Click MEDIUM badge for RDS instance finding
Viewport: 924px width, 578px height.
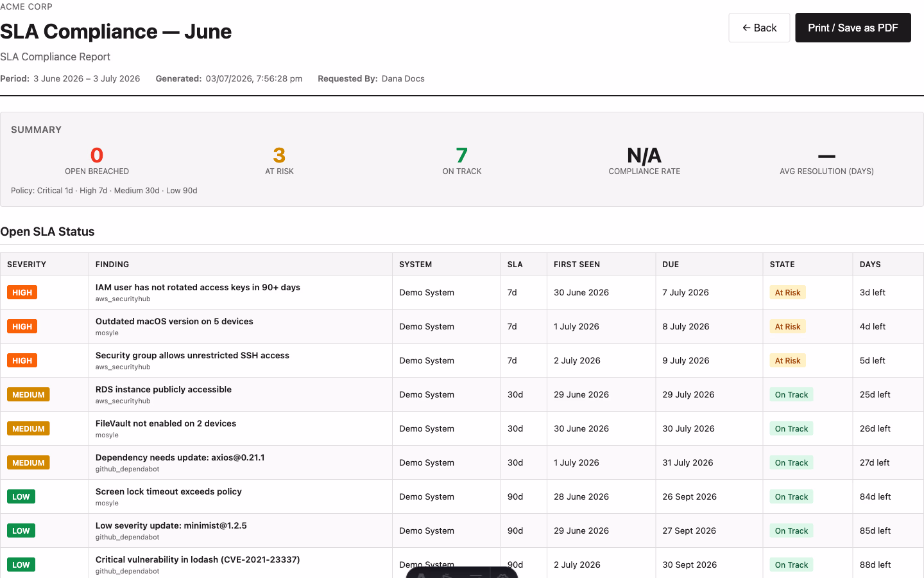click(x=28, y=394)
